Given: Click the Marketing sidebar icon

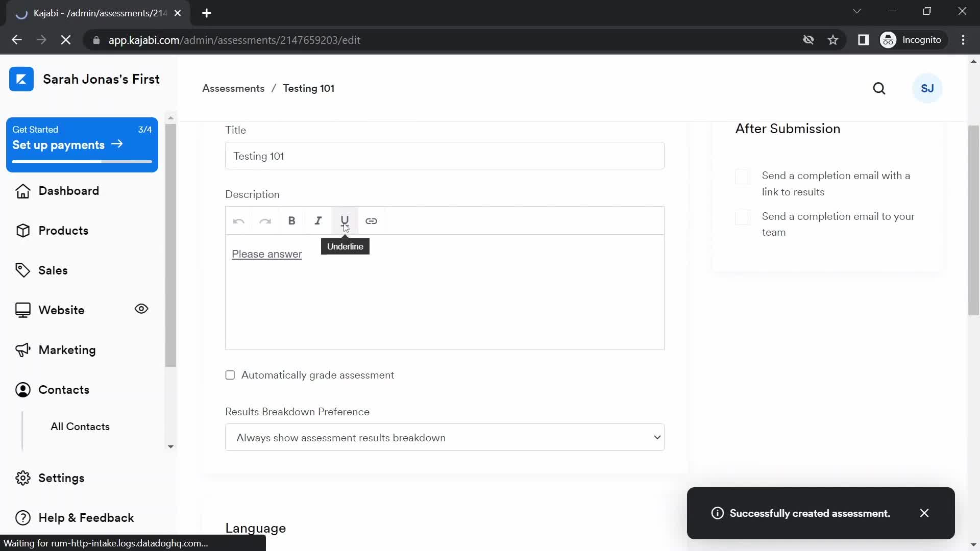Looking at the screenshot, I should pos(23,350).
